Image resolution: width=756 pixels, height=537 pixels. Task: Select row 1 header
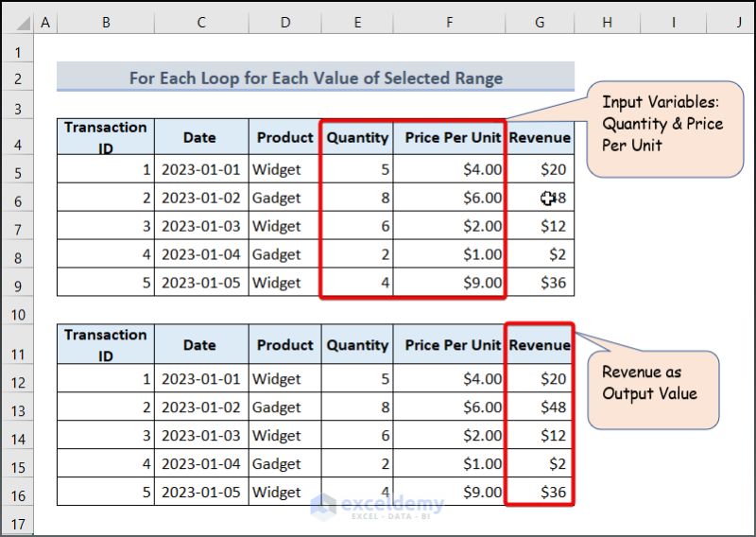[x=18, y=48]
